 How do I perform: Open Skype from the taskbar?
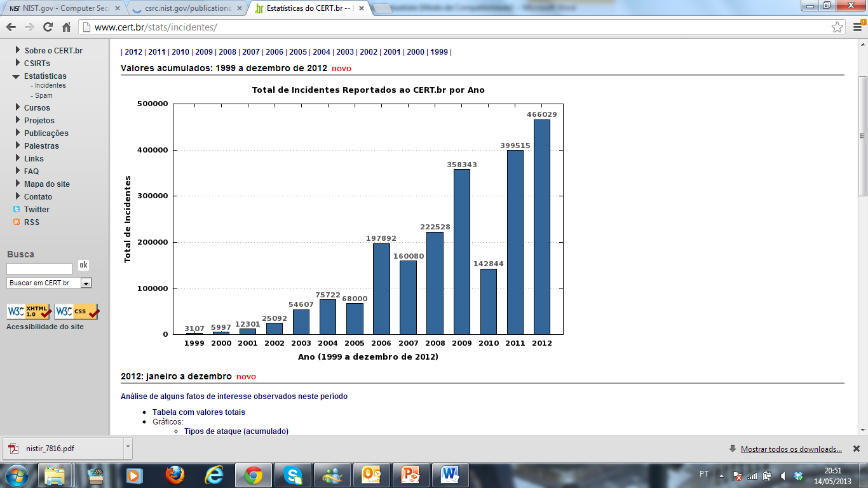(x=293, y=475)
